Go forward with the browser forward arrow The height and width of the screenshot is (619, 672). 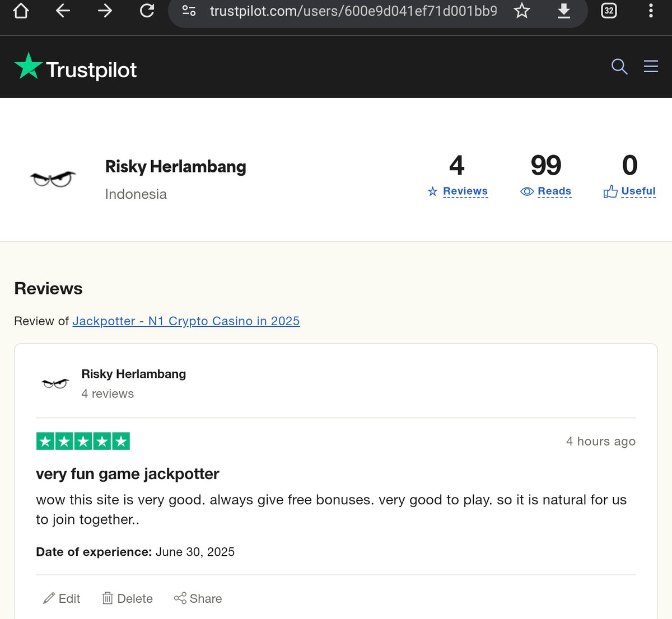(x=105, y=11)
